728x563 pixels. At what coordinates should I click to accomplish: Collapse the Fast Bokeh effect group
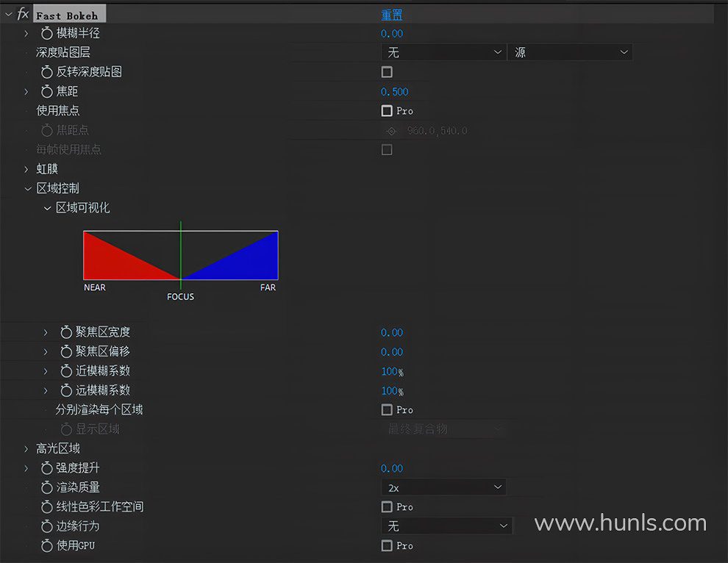tap(8, 15)
